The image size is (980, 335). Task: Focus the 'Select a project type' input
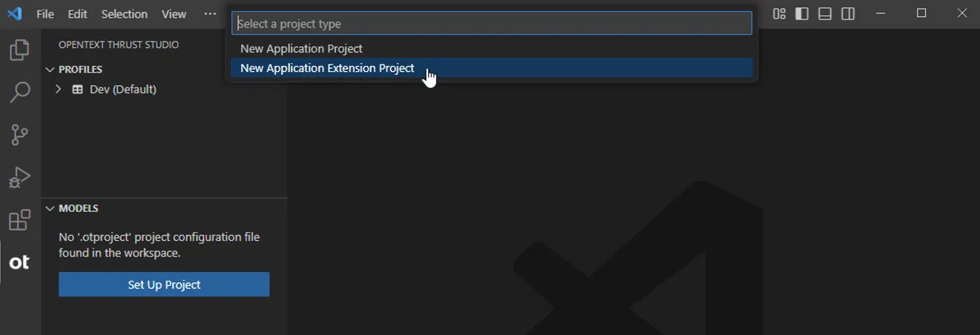click(x=492, y=24)
